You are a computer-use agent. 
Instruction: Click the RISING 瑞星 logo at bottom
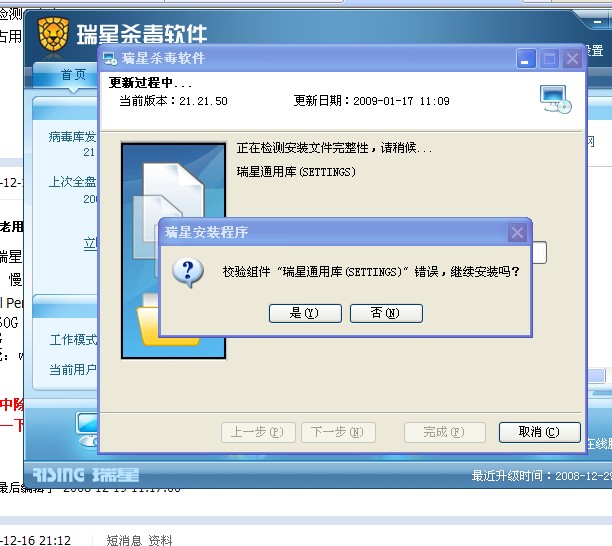coord(85,475)
